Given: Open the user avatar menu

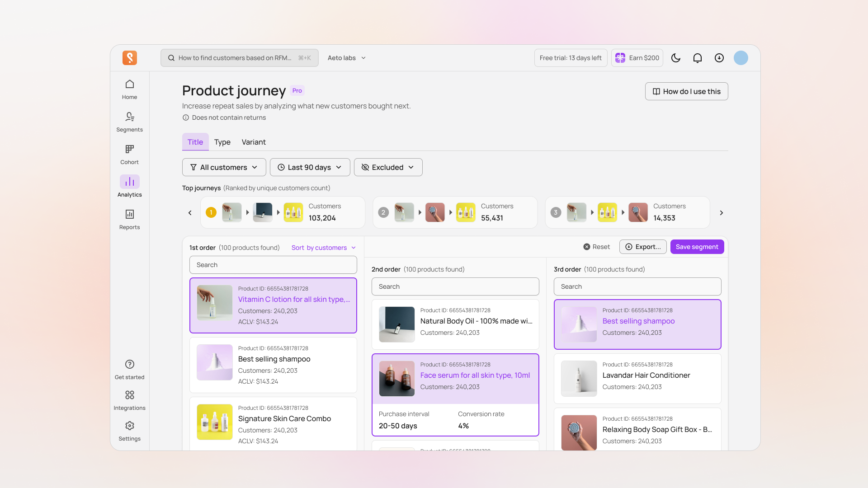Looking at the screenshot, I should pos(741,58).
